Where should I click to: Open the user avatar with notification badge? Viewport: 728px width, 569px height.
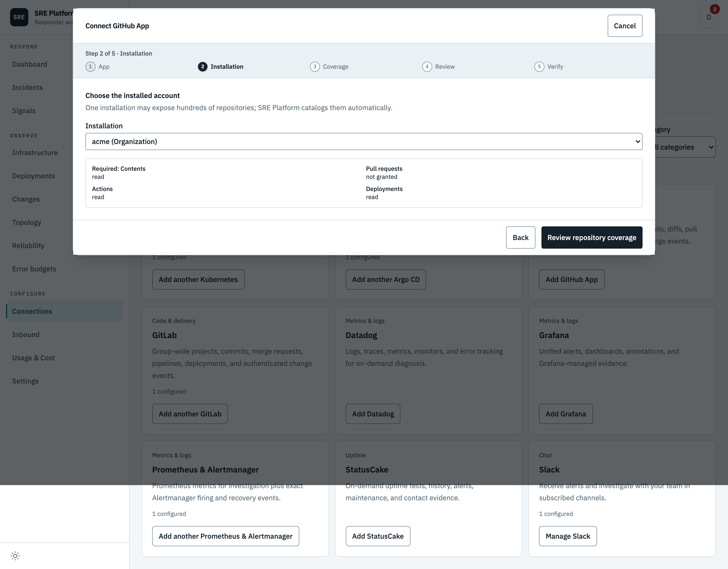(709, 17)
